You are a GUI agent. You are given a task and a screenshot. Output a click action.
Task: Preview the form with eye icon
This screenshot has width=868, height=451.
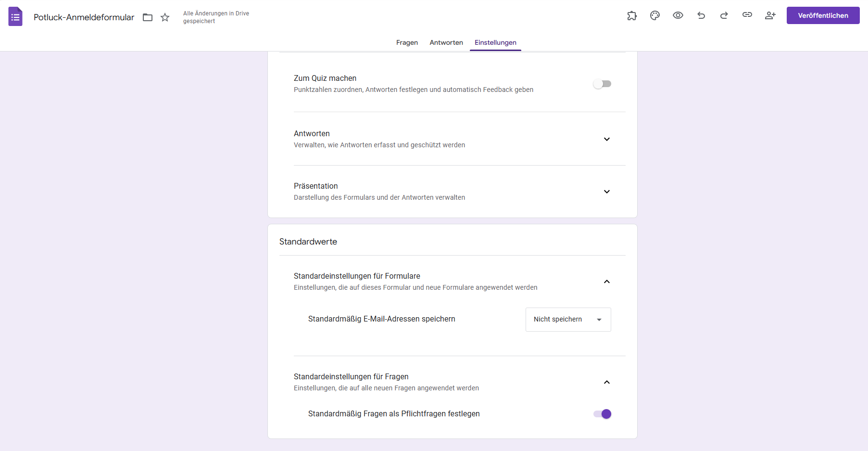[678, 15]
